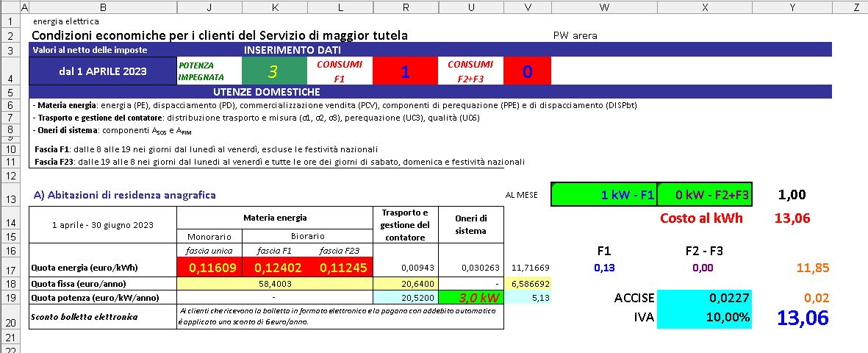Click quota fissa value 58,4003
This screenshot has height=353, width=868.
pyautogui.click(x=275, y=284)
